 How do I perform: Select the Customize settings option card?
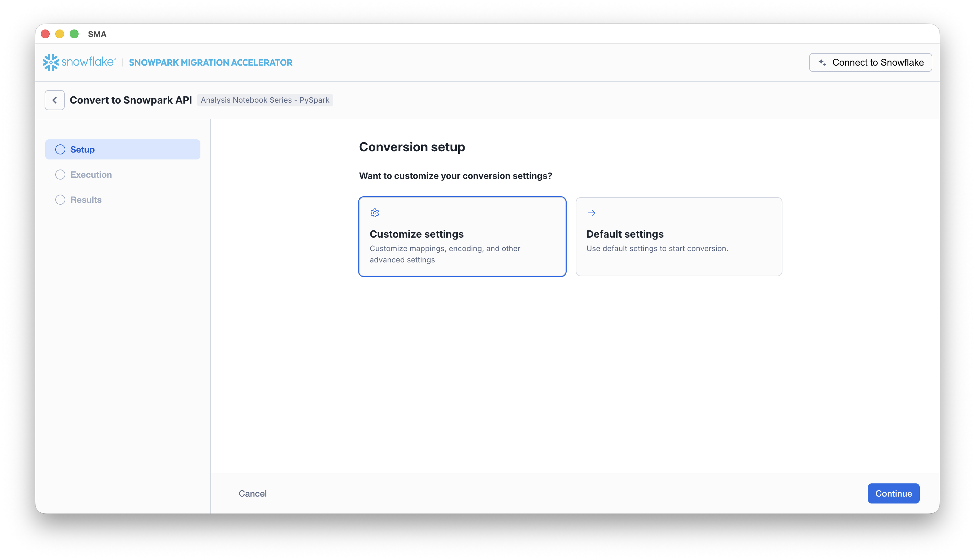(x=462, y=237)
